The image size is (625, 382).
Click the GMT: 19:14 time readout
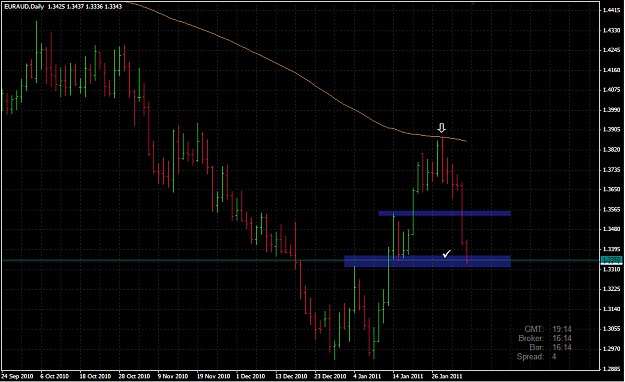click(548, 329)
